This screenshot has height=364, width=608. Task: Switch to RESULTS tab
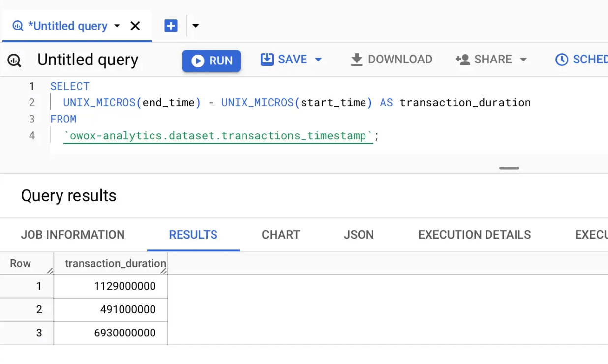click(193, 235)
